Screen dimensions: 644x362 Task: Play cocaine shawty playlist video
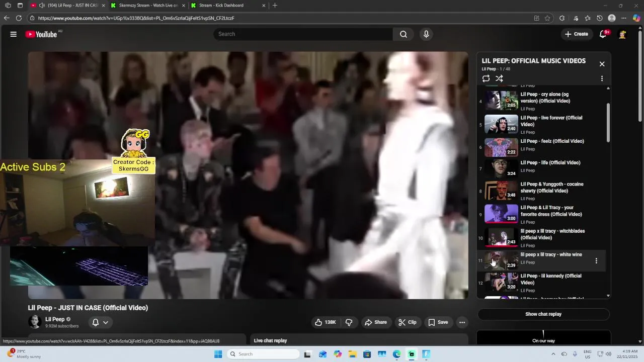[x=541, y=191]
